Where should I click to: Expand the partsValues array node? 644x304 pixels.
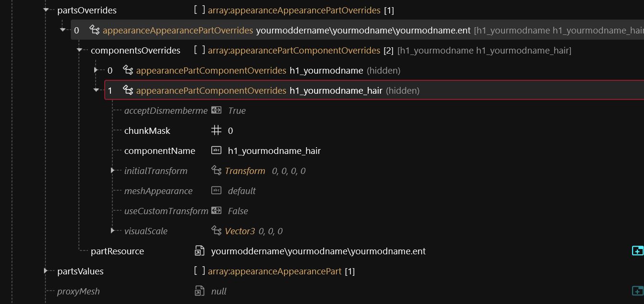click(46, 271)
